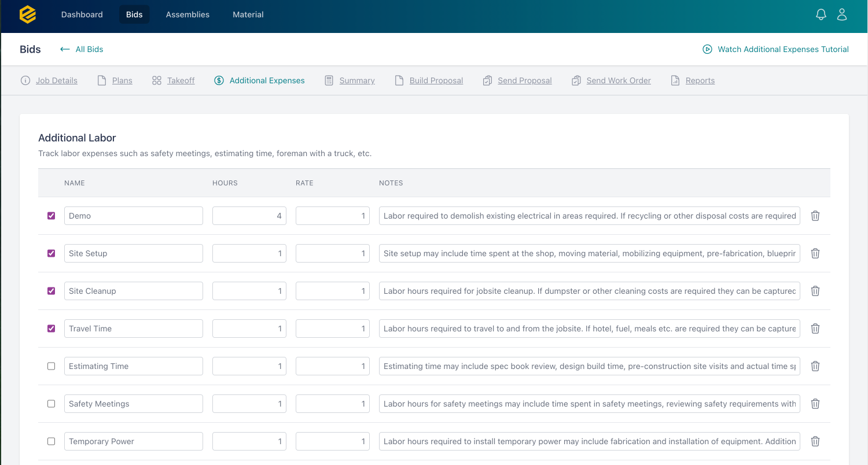Edit the Demo notes field
The width and height of the screenshot is (868, 465).
point(590,216)
